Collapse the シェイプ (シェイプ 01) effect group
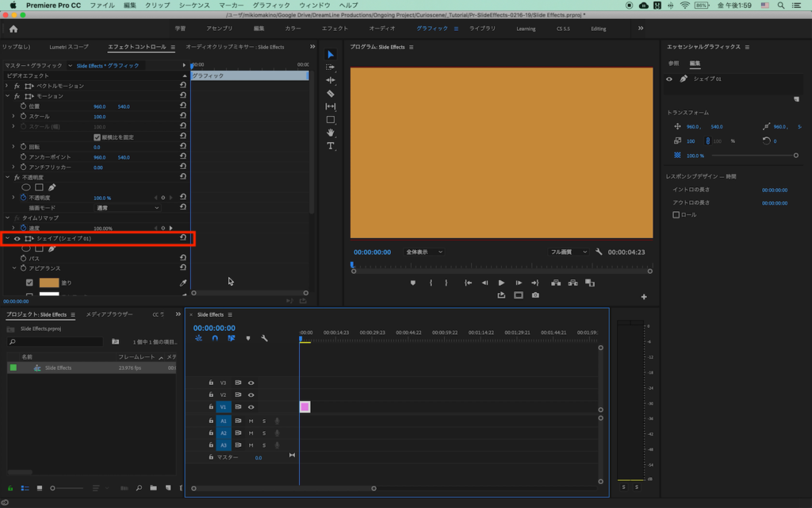This screenshot has height=508, width=812. click(x=7, y=238)
